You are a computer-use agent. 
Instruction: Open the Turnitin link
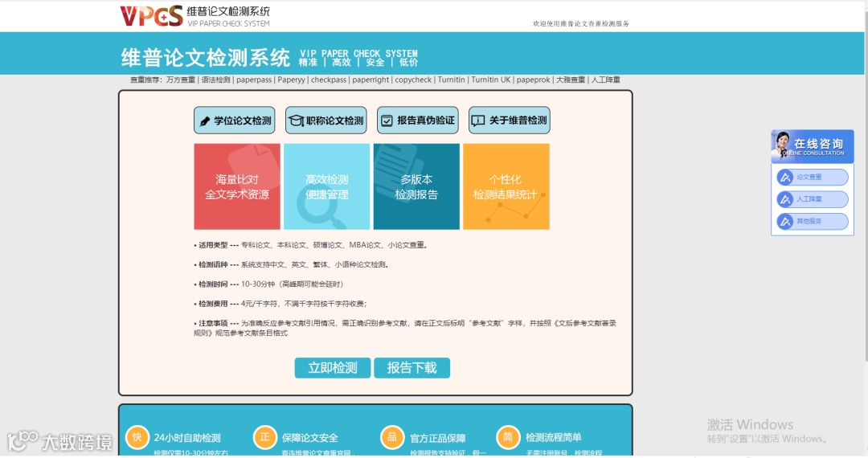tap(451, 80)
